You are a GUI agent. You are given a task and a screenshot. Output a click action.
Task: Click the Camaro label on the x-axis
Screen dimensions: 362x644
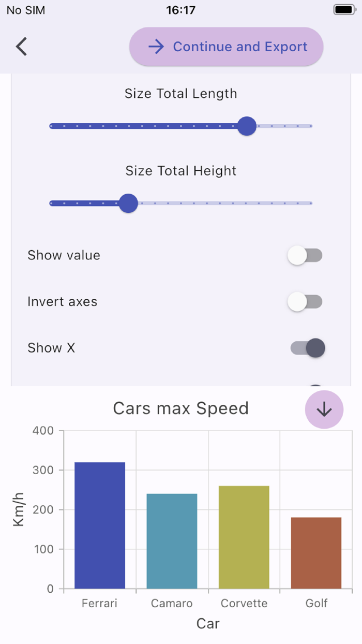pyautogui.click(x=171, y=603)
